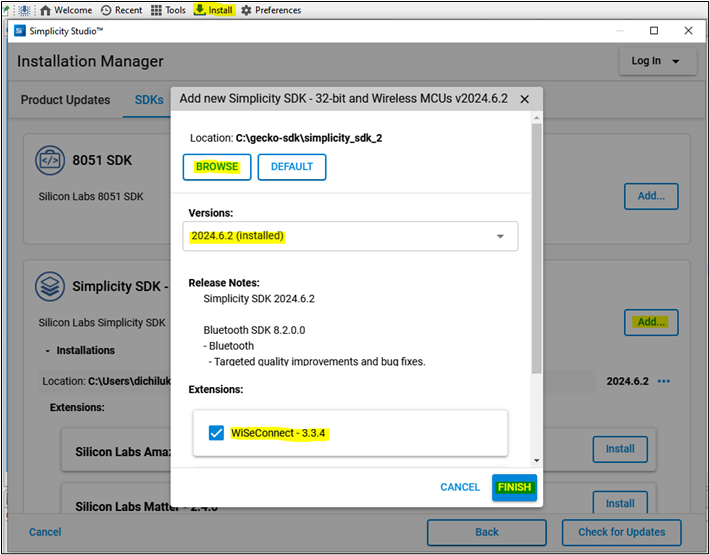Screen dimensions: 710x555
Task: Click the BROWSE button for SDK location
Action: (x=217, y=167)
